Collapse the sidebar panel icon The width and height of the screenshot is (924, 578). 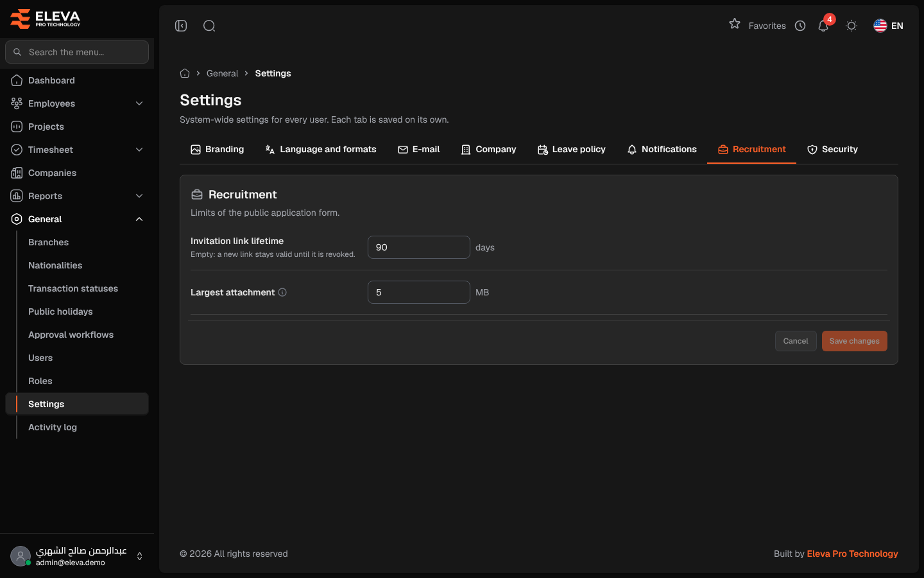tap(181, 26)
